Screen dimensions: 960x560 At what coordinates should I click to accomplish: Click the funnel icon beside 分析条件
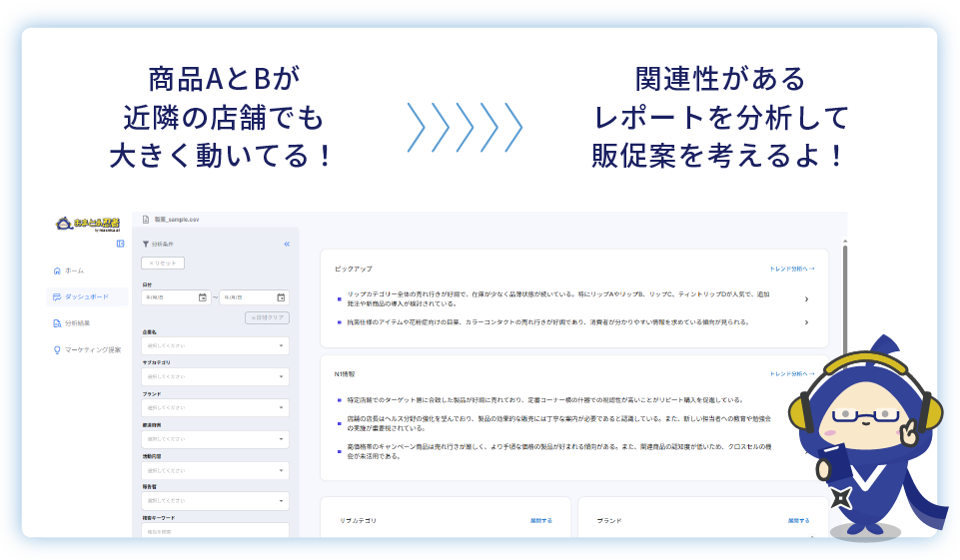(146, 245)
